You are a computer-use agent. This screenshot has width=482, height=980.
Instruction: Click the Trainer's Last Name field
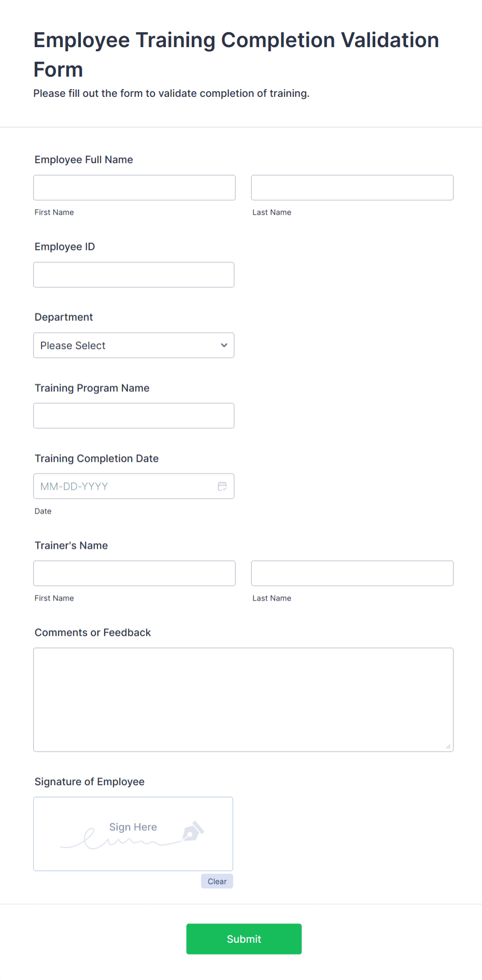(352, 573)
